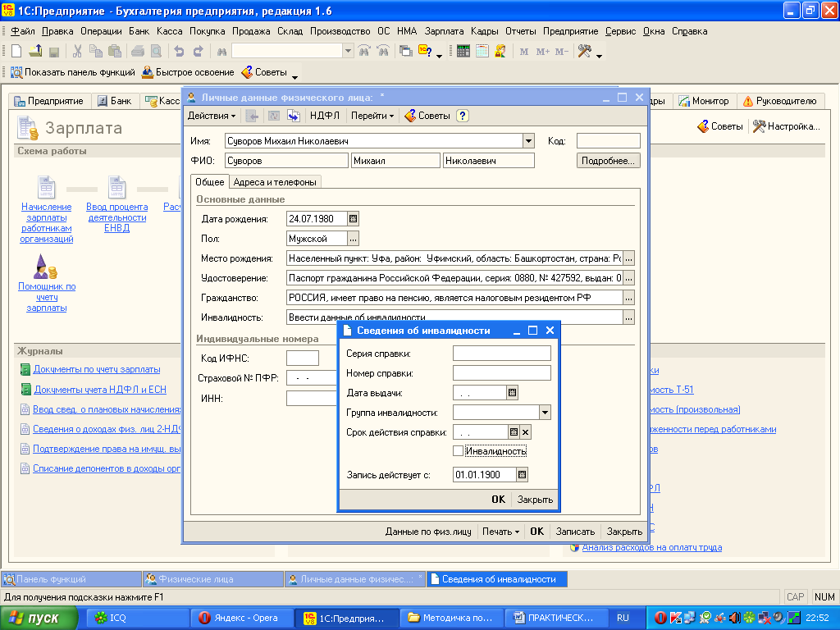This screenshot has width=840, height=630.
Task: Click Настройка... in Зарплата panel
Action: point(786,126)
